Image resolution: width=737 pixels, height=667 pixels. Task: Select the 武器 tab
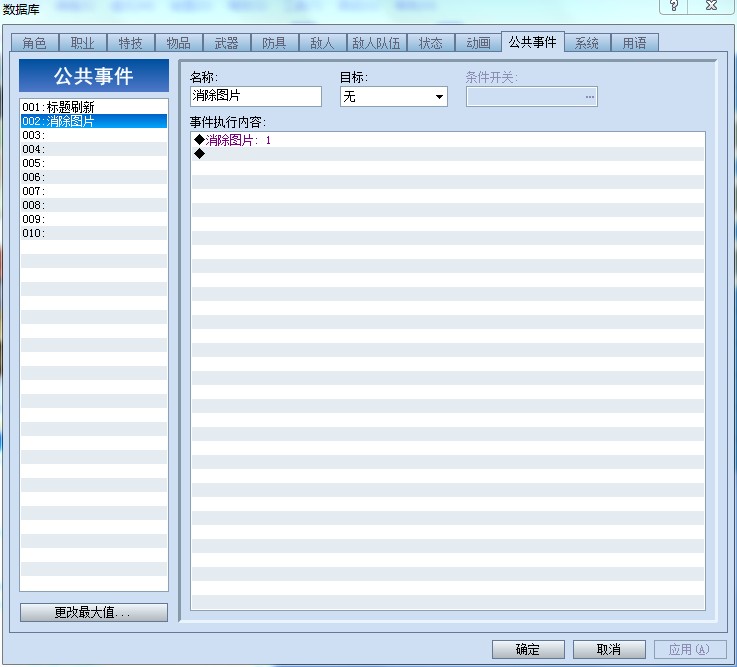point(227,43)
